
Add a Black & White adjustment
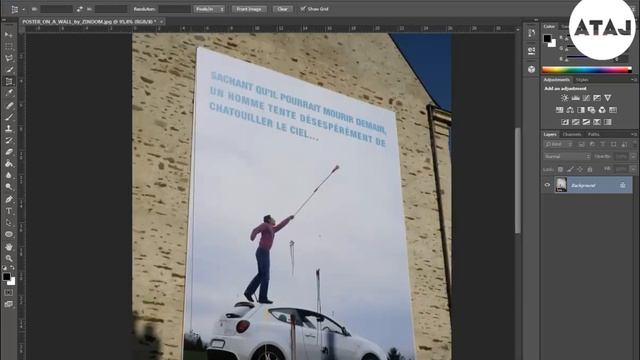point(581,110)
